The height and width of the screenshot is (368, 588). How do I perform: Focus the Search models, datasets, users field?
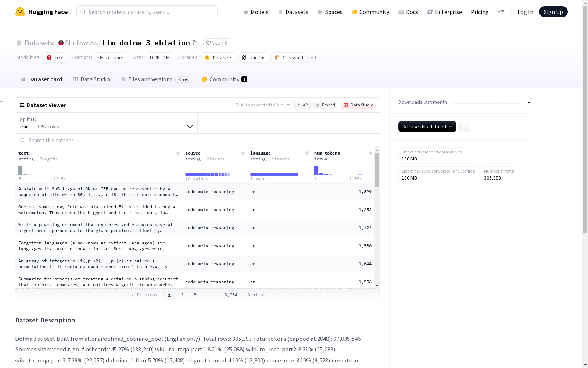[147, 12]
